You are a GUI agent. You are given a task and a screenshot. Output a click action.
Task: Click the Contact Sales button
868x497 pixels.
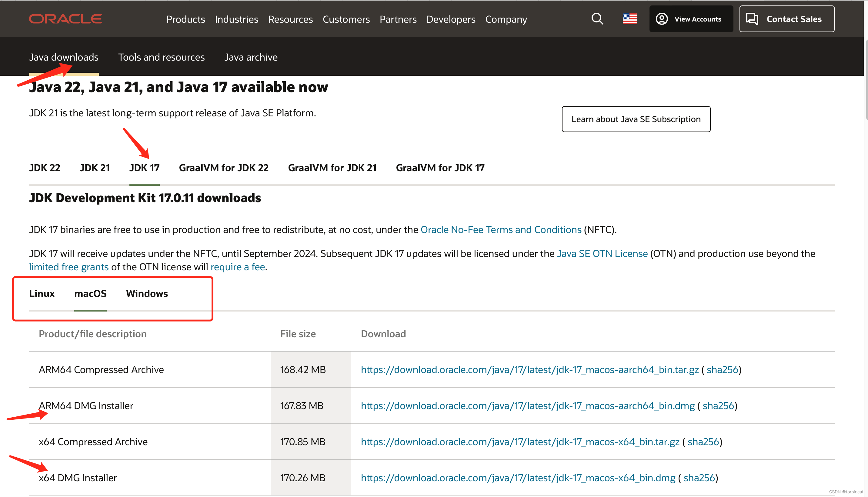[x=786, y=19]
